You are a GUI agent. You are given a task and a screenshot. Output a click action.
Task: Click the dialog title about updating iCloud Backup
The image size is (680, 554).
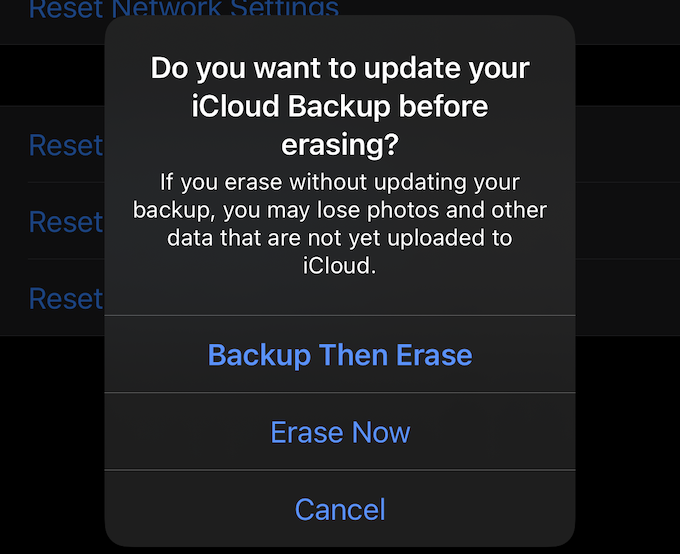[340, 107]
